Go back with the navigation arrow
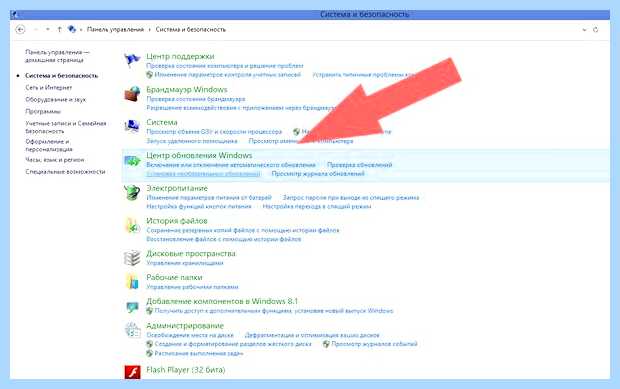 tap(20, 29)
